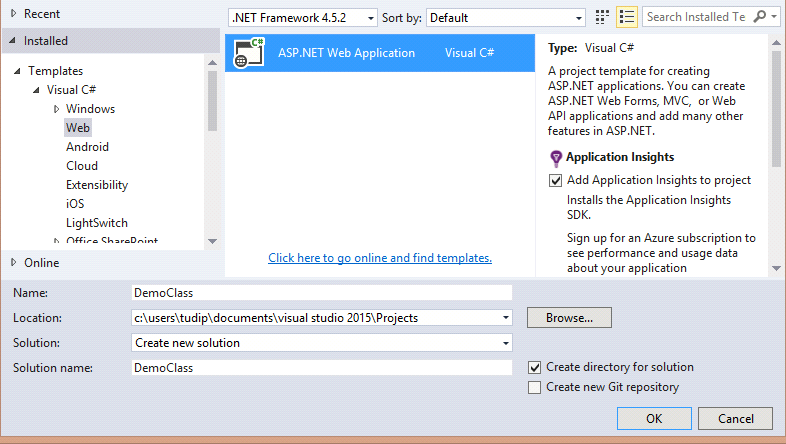Click the Solution name input field

click(x=322, y=368)
